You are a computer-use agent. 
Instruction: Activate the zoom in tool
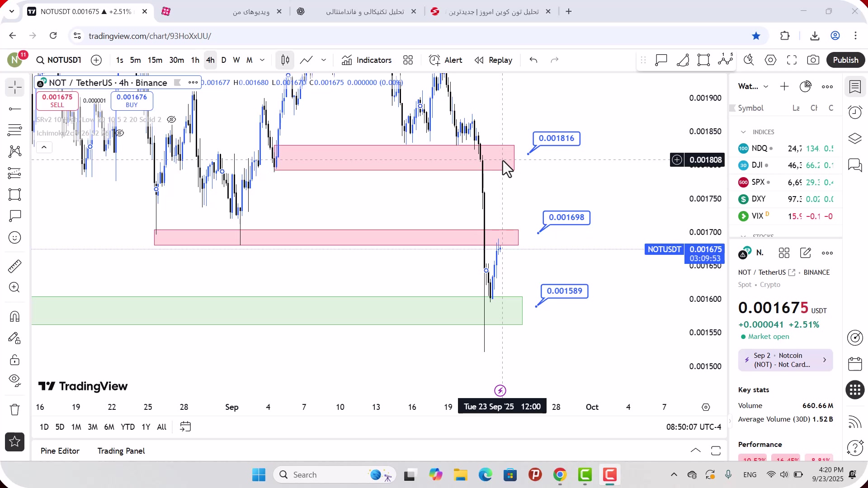15,287
